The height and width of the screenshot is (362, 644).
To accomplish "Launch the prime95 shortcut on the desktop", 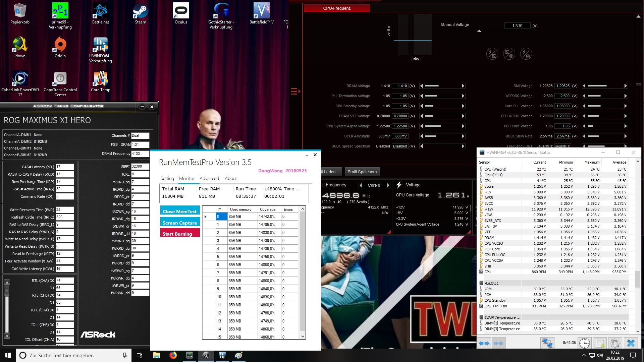I will pos(60,16).
